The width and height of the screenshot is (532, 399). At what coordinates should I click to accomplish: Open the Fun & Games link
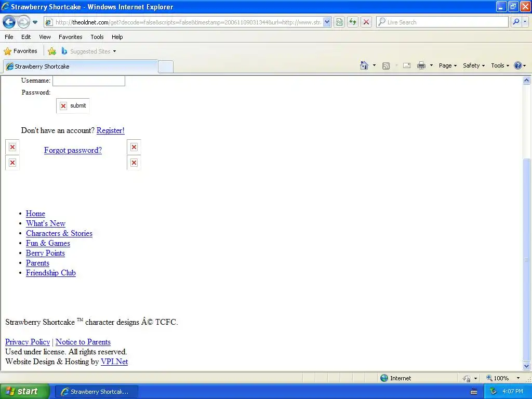pos(48,243)
